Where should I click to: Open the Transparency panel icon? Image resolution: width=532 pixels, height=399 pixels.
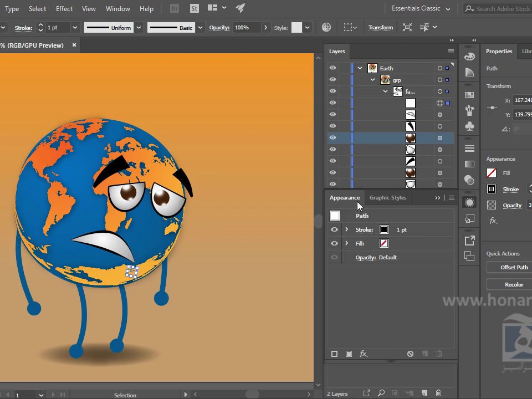[x=469, y=180]
